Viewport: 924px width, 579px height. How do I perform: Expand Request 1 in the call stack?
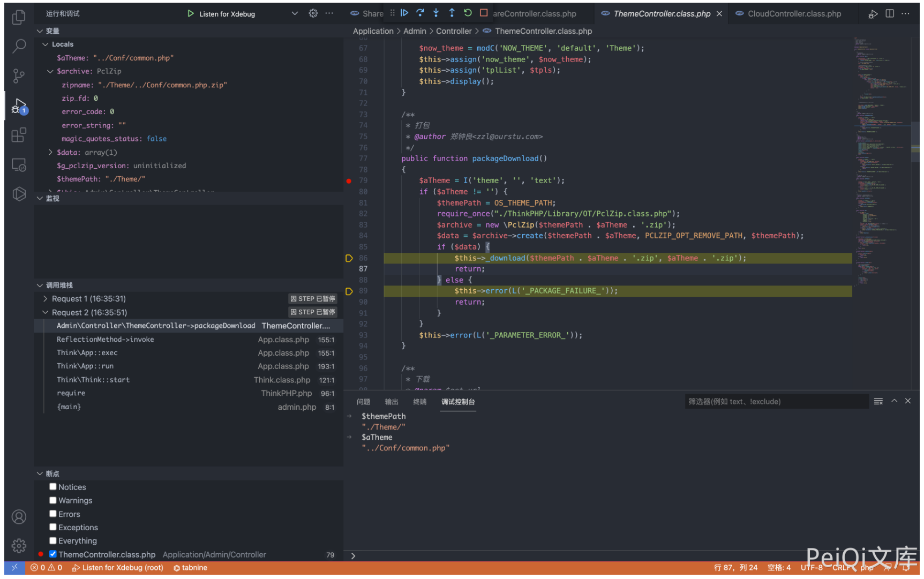click(46, 299)
